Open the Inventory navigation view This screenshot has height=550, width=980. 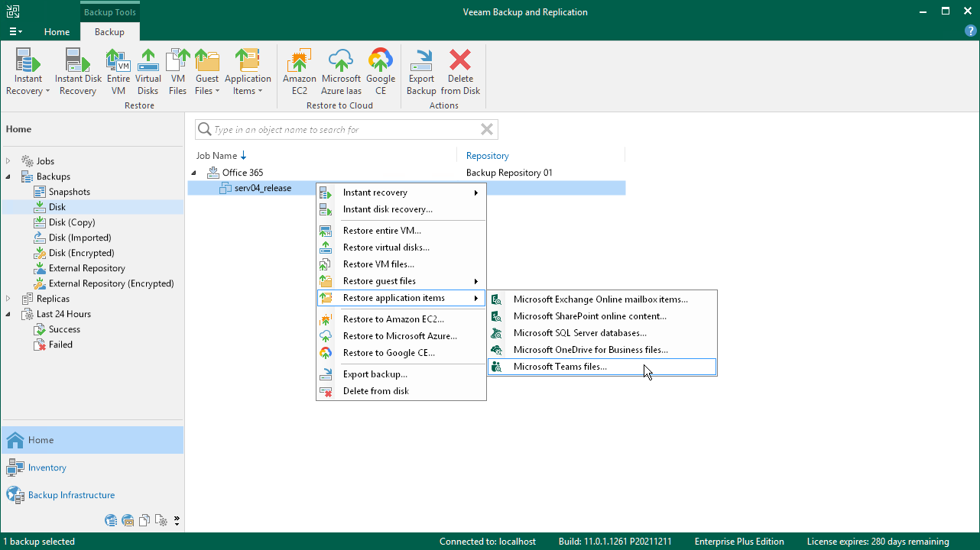47,467
